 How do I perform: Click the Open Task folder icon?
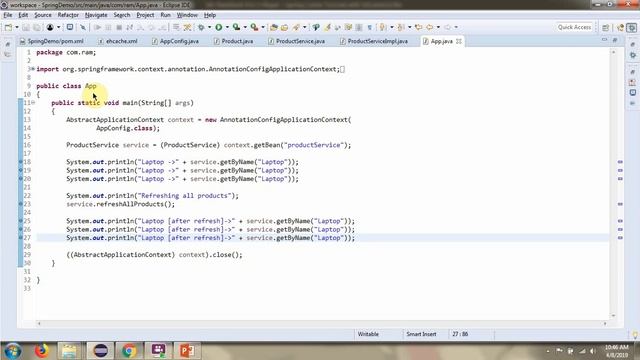coord(284,27)
